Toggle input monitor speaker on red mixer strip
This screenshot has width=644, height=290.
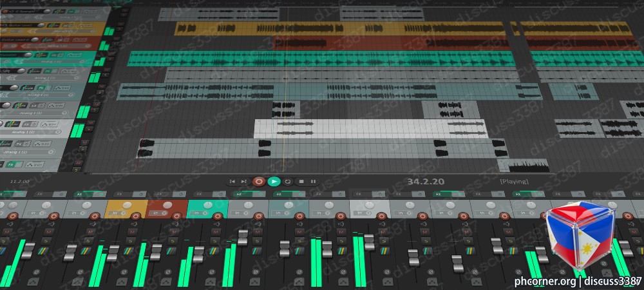click(x=175, y=224)
